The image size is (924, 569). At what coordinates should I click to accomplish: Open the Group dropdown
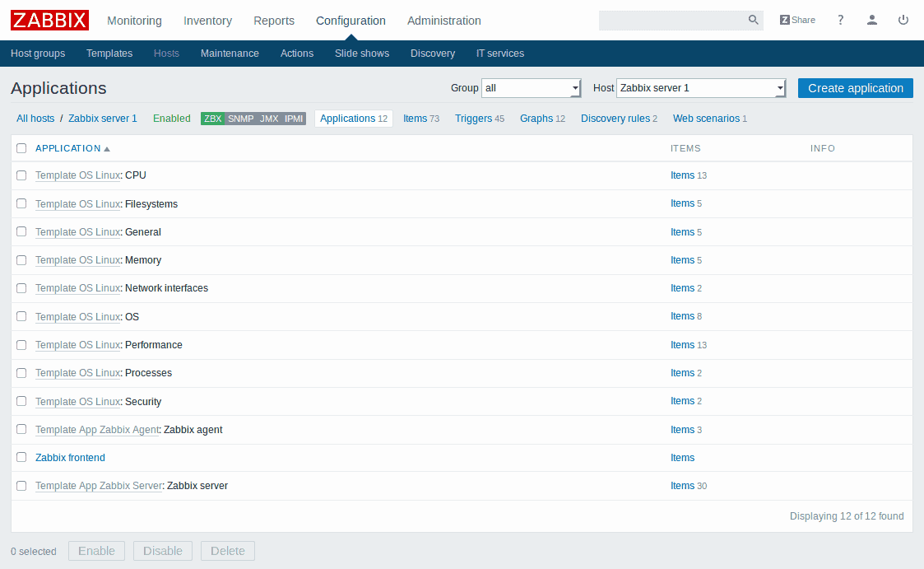tap(532, 88)
